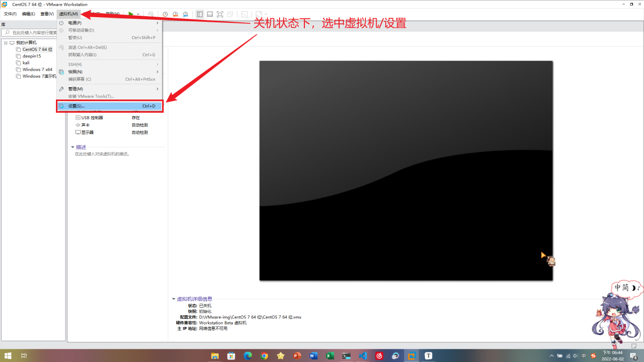Open the Windows Start menu
Screen dimensions: 644x362
tap(8, 356)
